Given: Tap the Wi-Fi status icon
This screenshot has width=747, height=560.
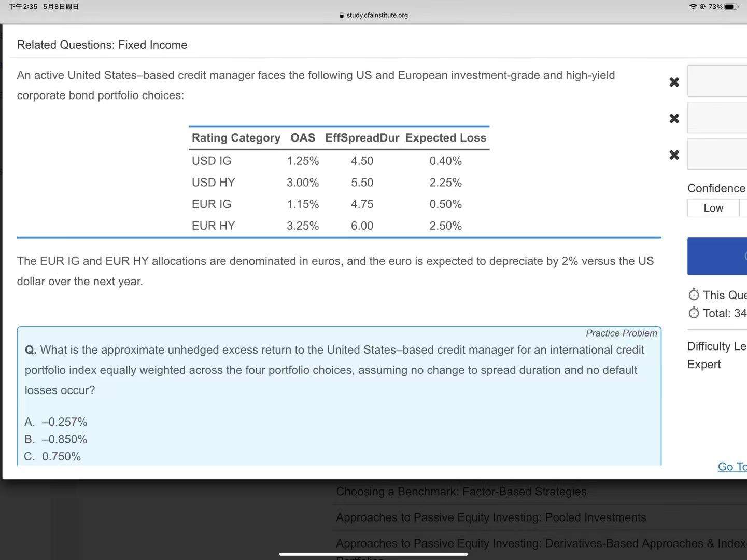Looking at the screenshot, I should click(x=693, y=7).
